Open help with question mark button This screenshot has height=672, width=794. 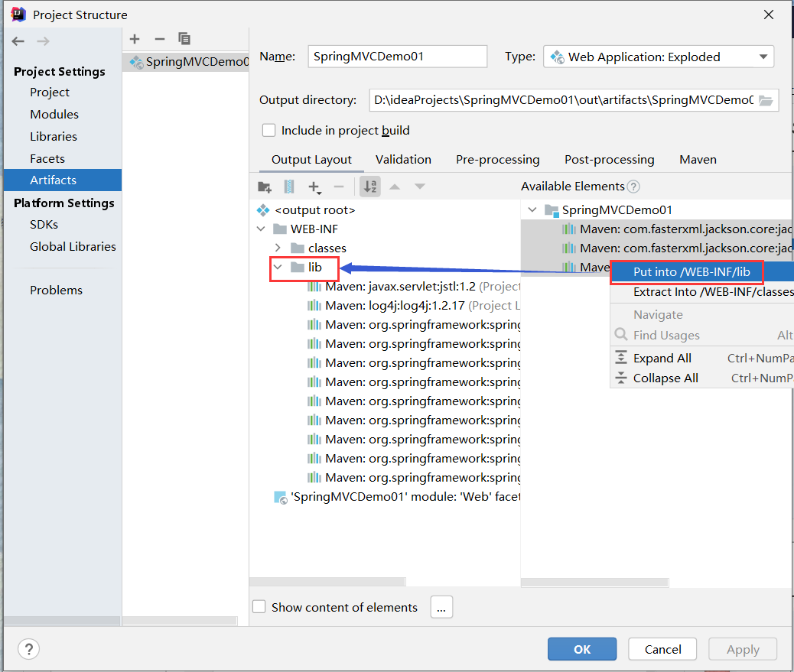[x=29, y=649]
